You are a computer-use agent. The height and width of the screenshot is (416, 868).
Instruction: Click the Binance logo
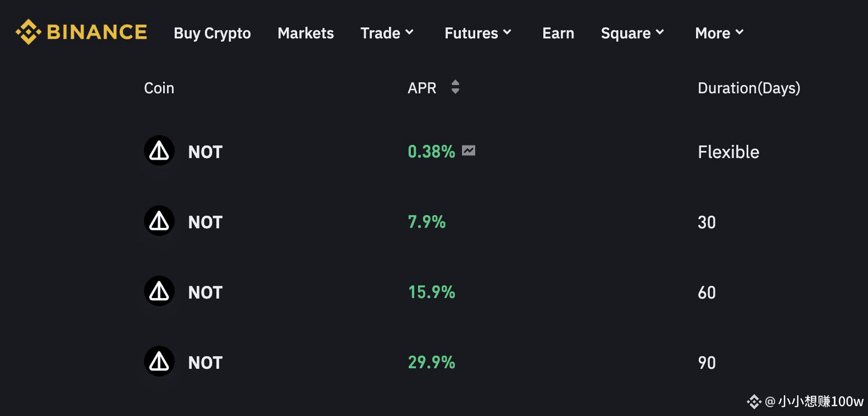pos(81,32)
